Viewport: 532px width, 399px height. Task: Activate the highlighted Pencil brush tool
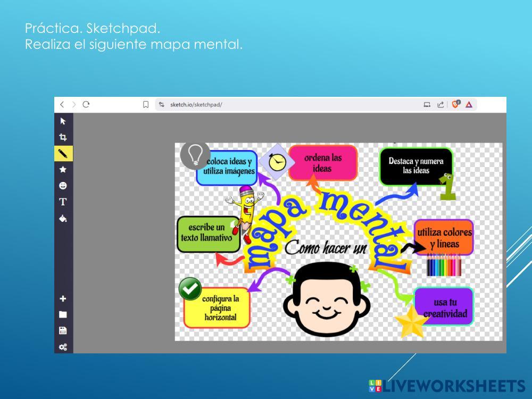(63, 153)
